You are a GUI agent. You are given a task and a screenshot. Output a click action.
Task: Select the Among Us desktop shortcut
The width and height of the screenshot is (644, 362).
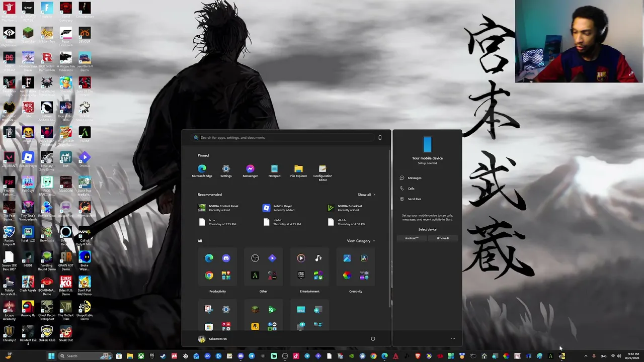28,309
